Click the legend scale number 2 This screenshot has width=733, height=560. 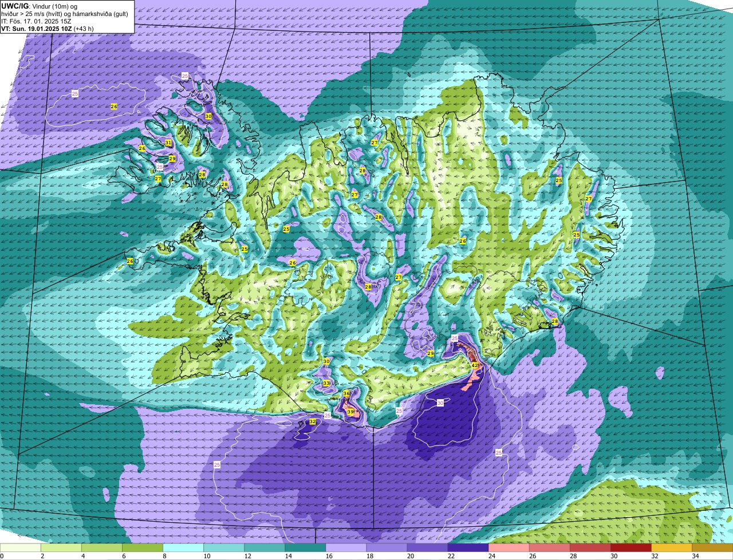pyautogui.click(x=42, y=556)
